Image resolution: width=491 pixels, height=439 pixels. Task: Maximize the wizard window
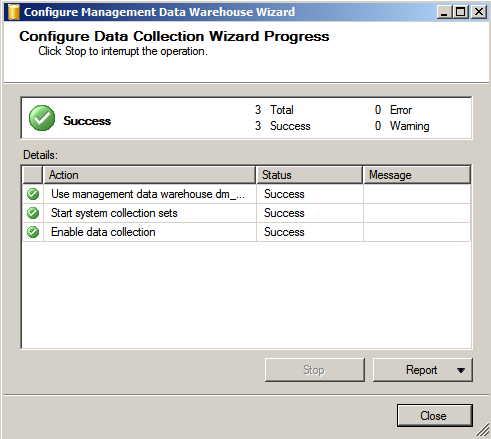click(461, 12)
